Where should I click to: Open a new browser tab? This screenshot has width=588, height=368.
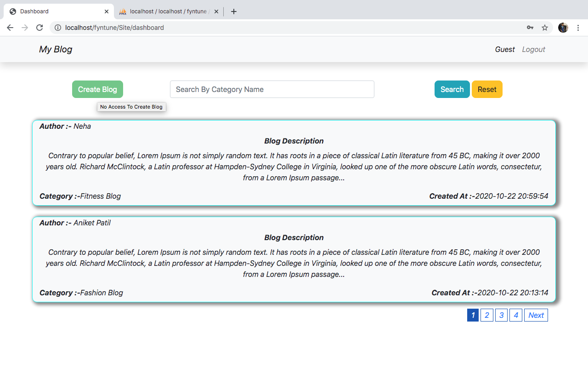[x=234, y=11]
